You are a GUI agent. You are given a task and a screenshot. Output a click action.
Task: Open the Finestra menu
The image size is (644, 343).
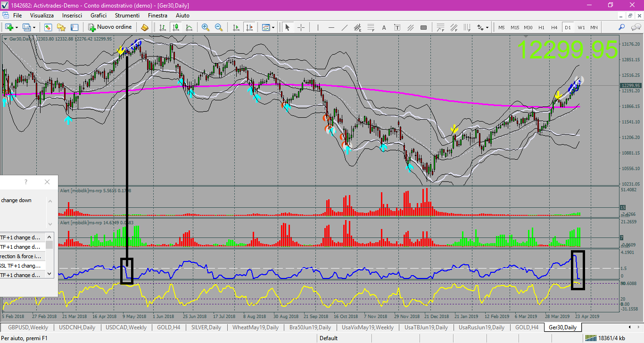tap(157, 16)
